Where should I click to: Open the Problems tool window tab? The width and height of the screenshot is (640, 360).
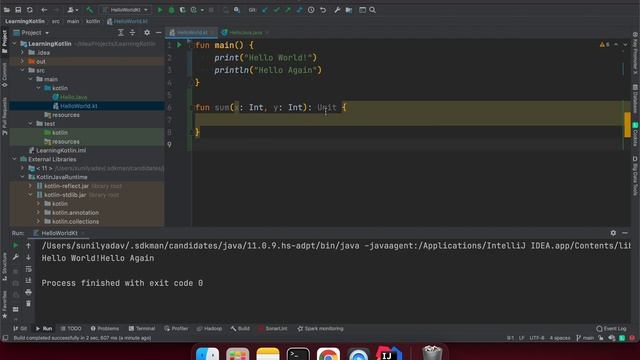tap(105, 329)
